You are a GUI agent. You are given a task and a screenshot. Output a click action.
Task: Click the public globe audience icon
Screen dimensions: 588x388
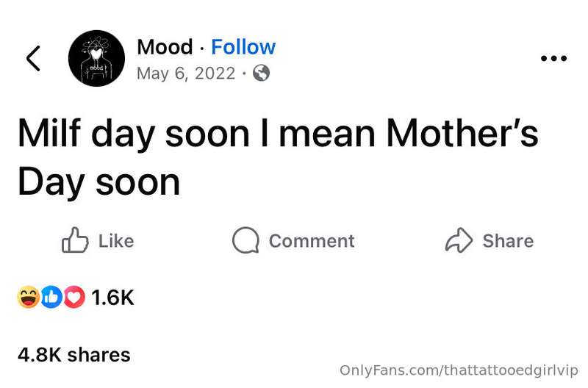[x=261, y=73]
